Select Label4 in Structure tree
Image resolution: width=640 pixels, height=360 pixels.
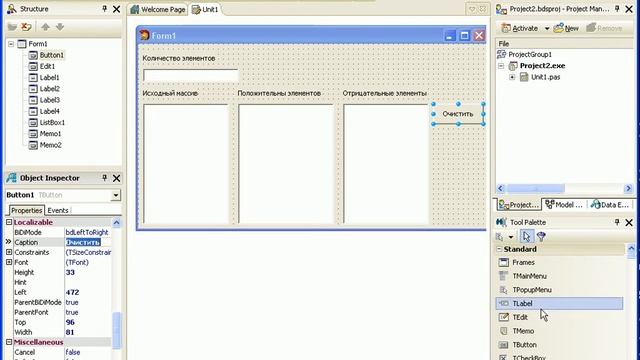(x=49, y=111)
